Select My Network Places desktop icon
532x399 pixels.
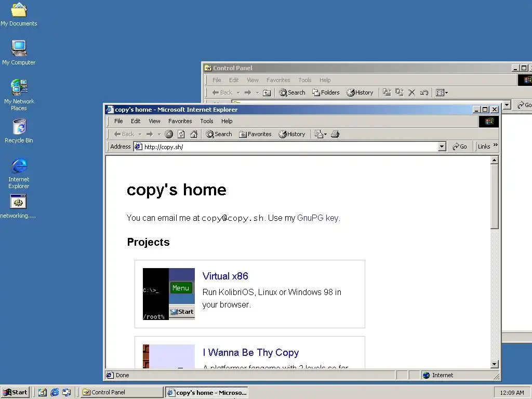19,95
